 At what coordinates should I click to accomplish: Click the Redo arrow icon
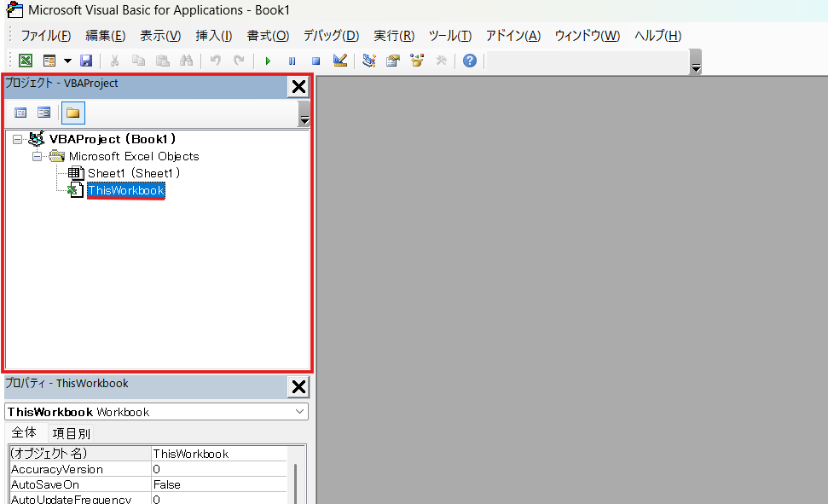pos(240,61)
